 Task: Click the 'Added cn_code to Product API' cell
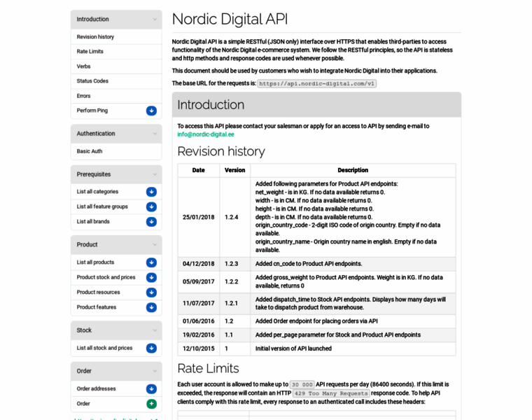pyautogui.click(x=353, y=264)
